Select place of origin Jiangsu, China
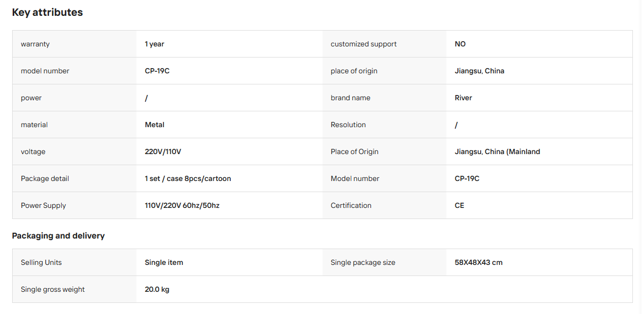 coord(480,71)
